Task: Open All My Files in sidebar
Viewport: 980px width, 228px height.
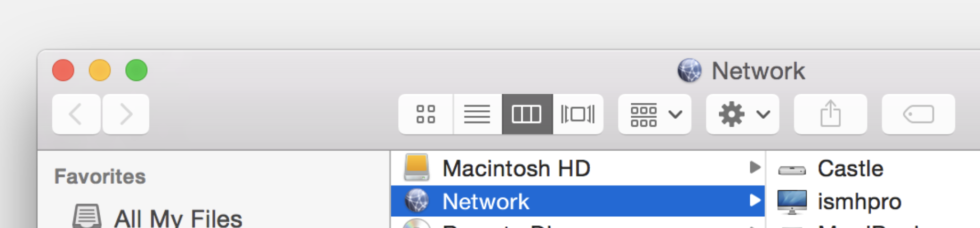Action: [x=157, y=217]
